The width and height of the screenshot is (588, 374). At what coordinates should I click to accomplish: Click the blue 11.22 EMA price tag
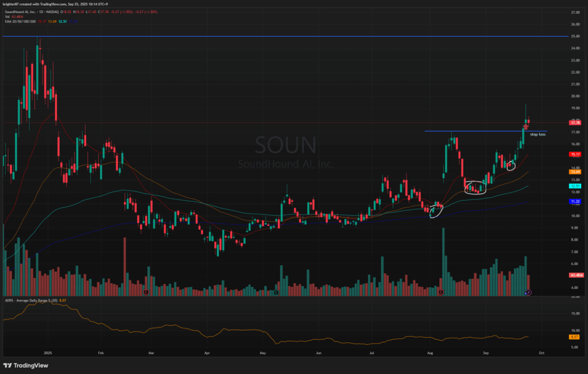tap(574, 202)
